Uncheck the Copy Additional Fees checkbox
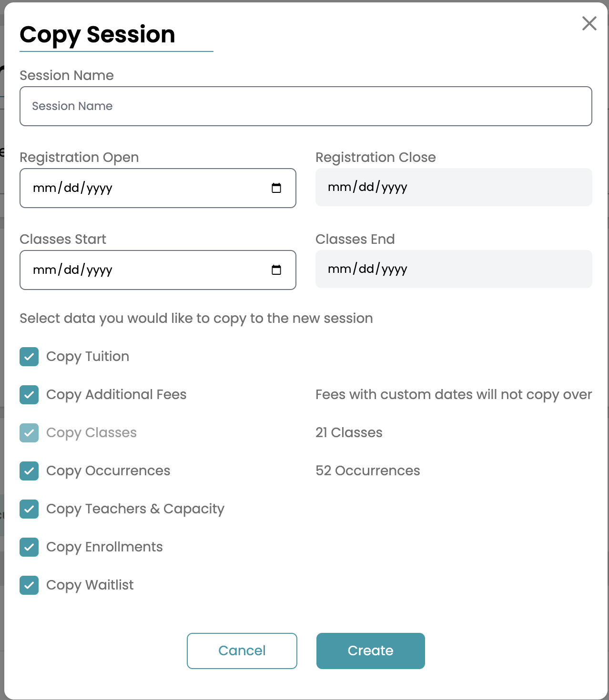 point(29,395)
